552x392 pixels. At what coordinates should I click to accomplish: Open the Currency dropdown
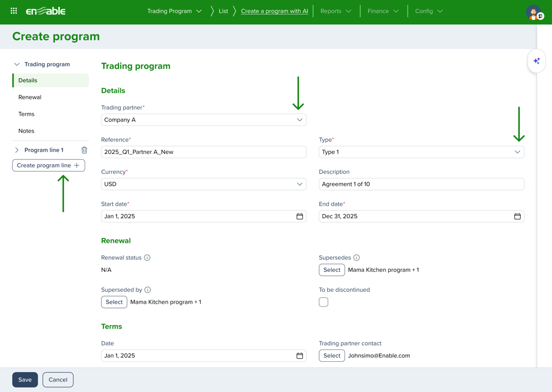tap(204, 184)
